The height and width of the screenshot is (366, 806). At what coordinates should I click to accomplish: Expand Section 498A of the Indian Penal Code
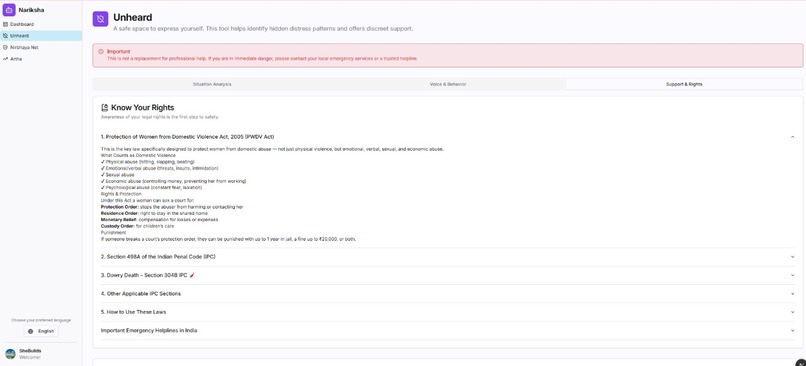click(448, 257)
